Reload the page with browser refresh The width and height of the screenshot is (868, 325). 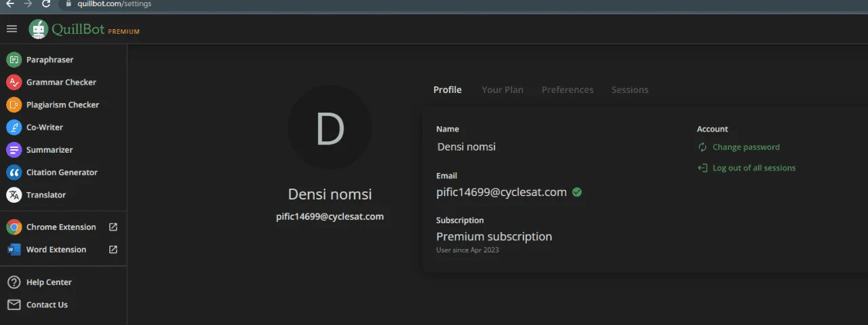[45, 4]
